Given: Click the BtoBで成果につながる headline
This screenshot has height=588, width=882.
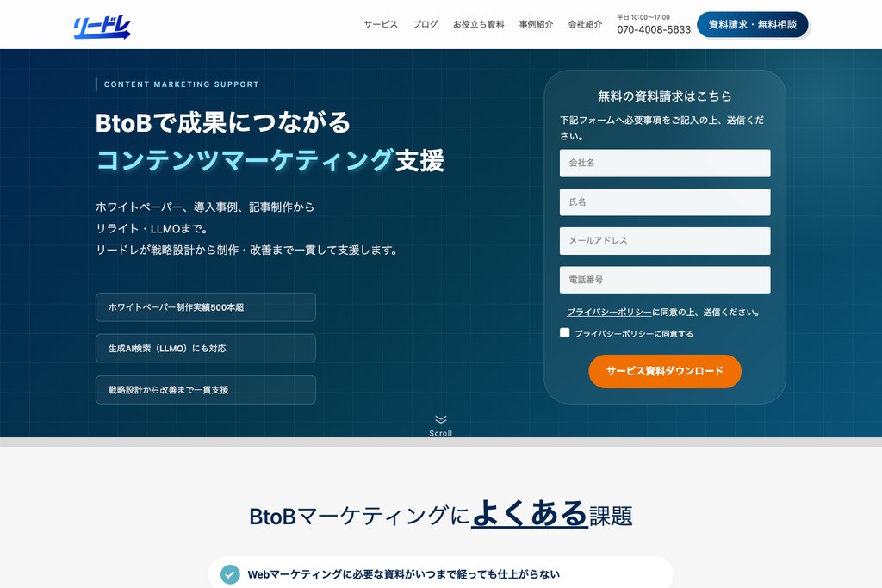Looking at the screenshot, I should (223, 122).
